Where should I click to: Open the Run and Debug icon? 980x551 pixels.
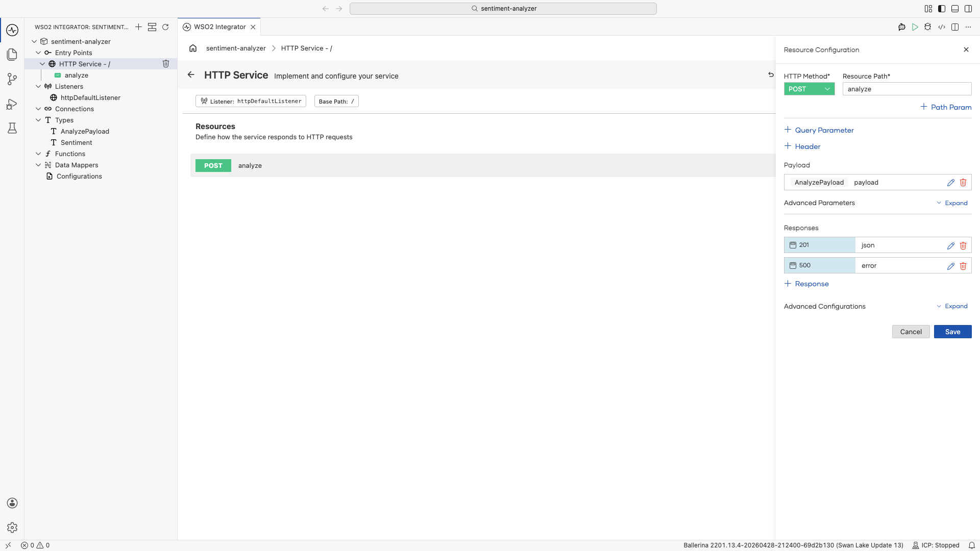pyautogui.click(x=12, y=104)
